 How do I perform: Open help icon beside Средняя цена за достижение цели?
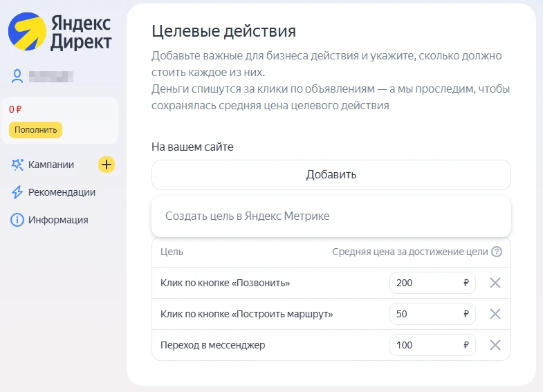[x=496, y=252]
